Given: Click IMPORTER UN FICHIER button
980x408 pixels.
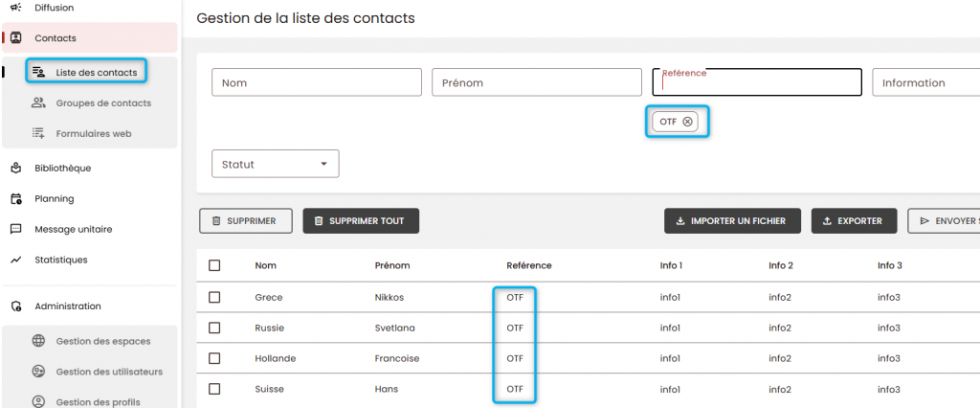Looking at the screenshot, I should [x=732, y=221].
